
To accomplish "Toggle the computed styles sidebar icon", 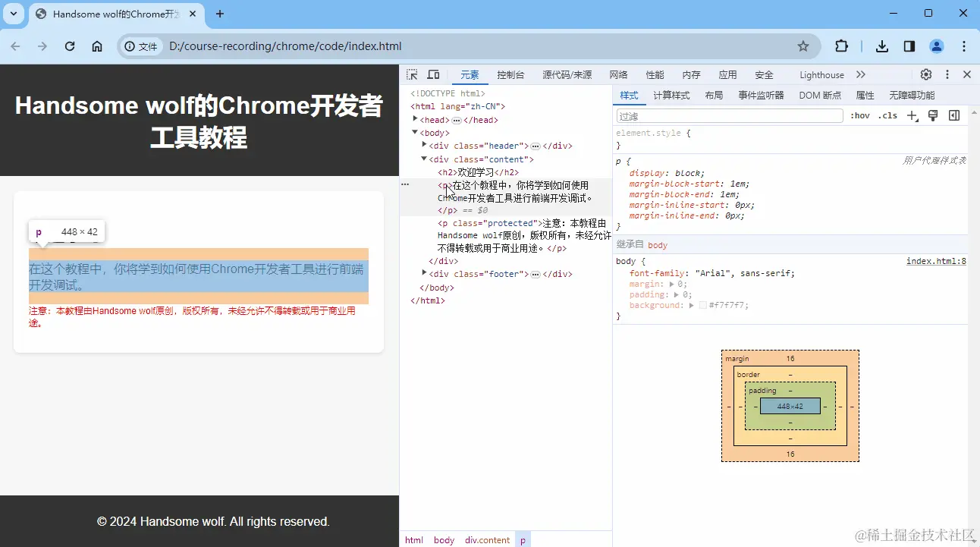I will (954, 115).
